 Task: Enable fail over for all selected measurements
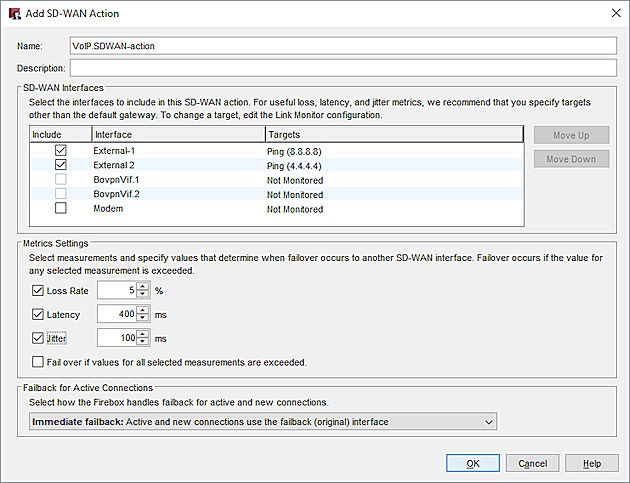coord(38,362)
